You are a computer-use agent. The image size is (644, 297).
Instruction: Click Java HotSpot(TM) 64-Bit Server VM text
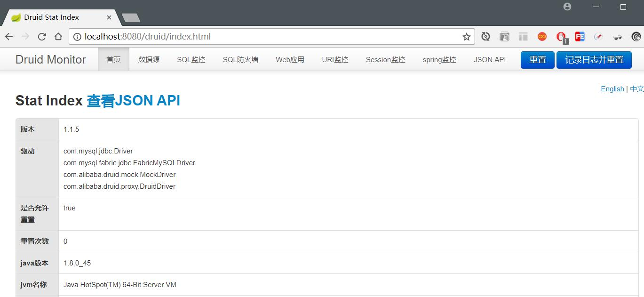(x=120, y=285)
